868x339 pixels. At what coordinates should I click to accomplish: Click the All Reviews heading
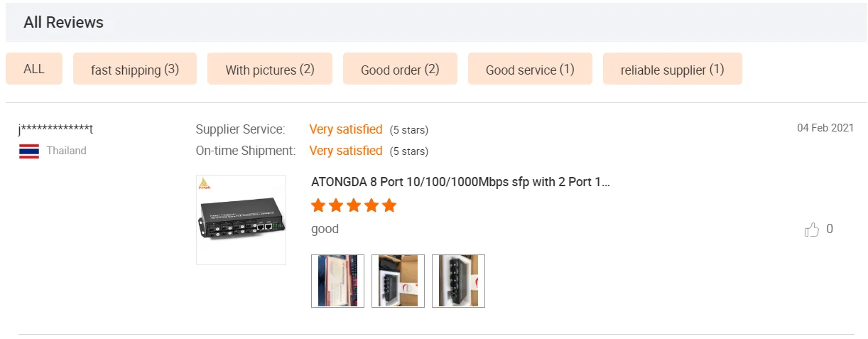click(x=63, y=22)
